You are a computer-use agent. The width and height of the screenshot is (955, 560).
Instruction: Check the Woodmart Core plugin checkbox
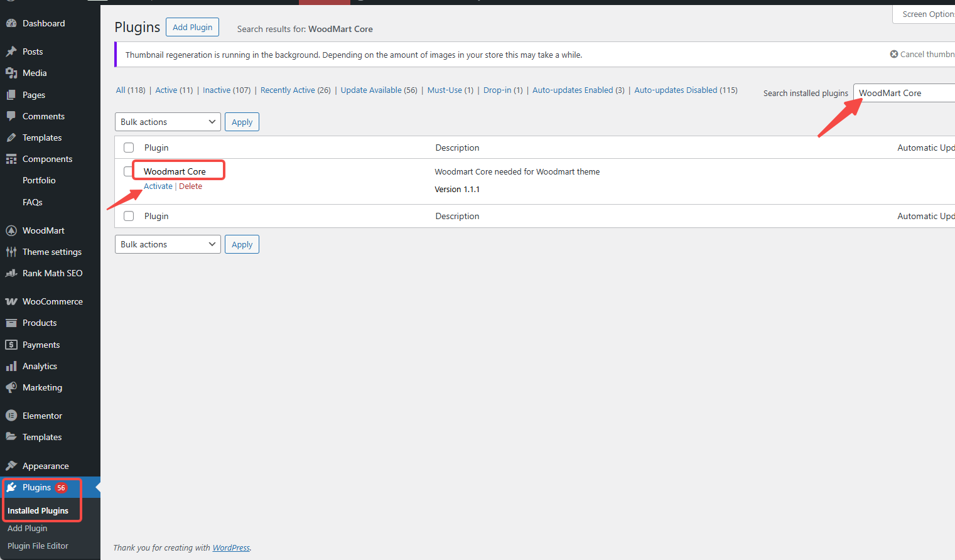129,171
